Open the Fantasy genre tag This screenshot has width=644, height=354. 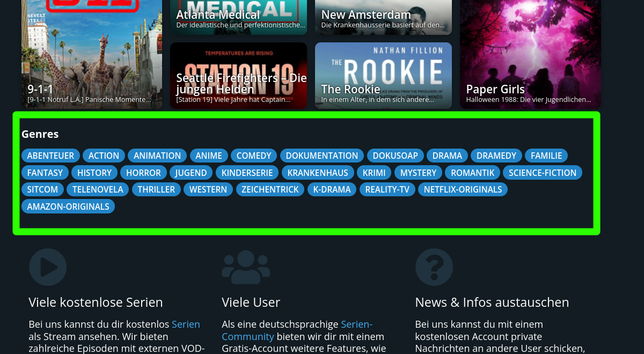[x=45, y=173]
